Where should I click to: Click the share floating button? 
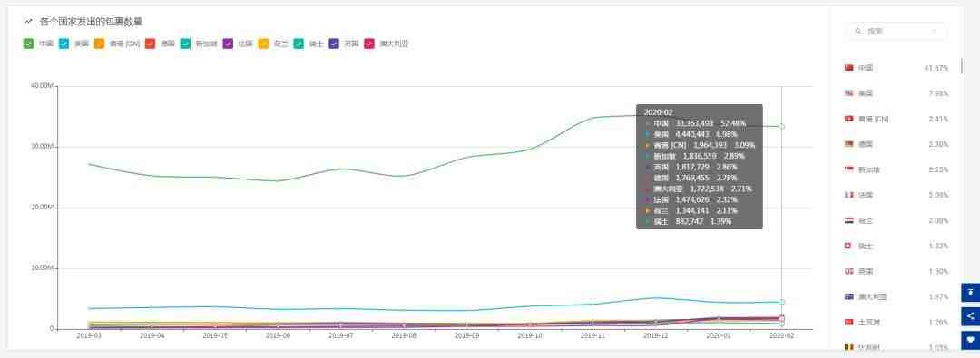click(x=971, y=316)
